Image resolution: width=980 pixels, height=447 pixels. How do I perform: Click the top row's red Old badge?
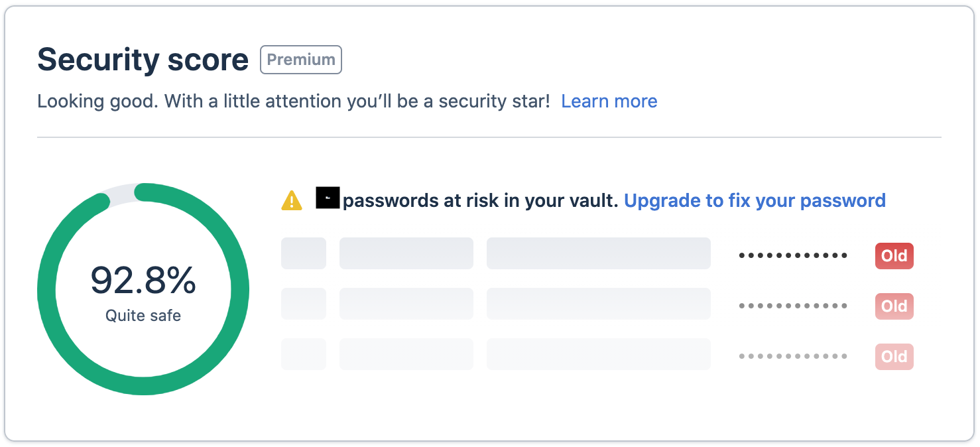pyautogui.click(x=894, y=256)
